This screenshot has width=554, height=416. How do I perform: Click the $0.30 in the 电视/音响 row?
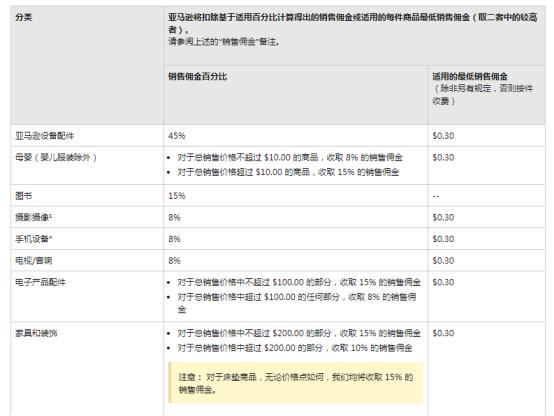(443, 260)
